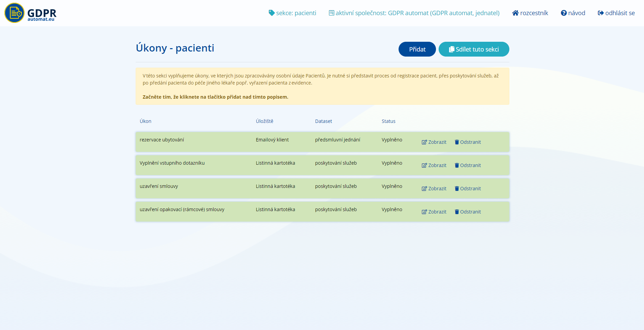Click the Přidat button

(417, 49)
